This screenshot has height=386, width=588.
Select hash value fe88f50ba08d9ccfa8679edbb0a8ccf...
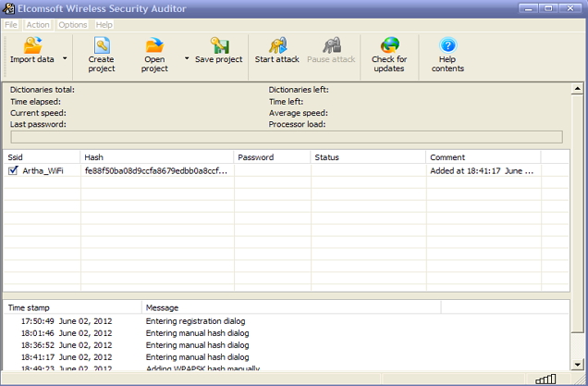click(x=156, y=171)
